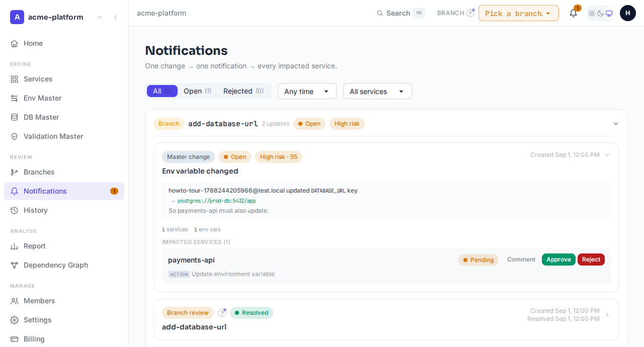This screenshot has width=644, height=347.
Task: Show the Dependency Graph
Action: (64, 265)
